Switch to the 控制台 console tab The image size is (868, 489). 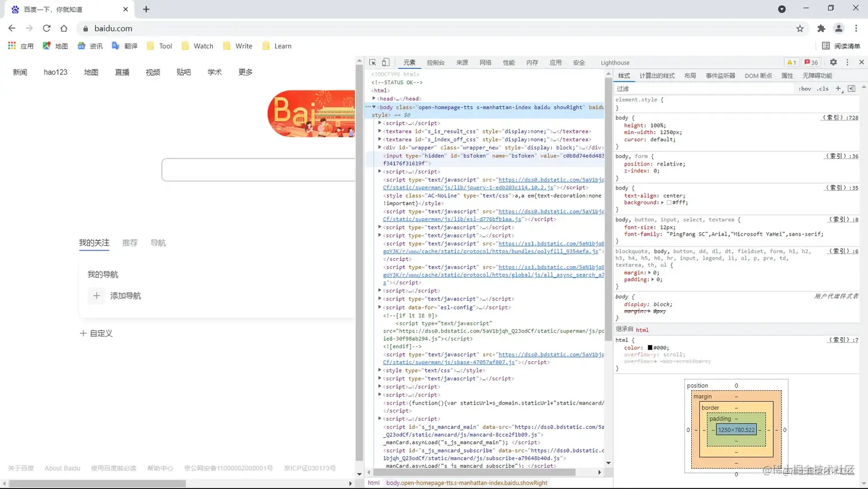(x=436, y=63)
